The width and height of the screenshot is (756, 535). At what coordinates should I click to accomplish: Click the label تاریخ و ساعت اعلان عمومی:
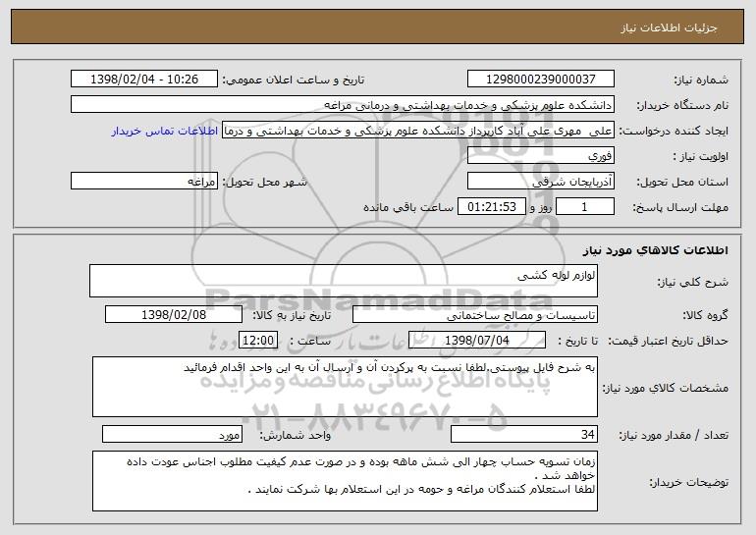tap(294, 80)
